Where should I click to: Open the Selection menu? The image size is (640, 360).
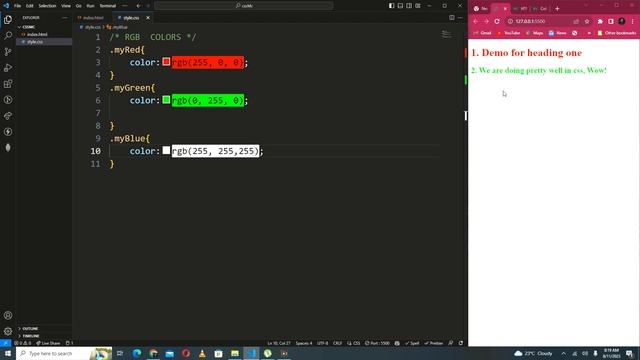pos(47,6)
